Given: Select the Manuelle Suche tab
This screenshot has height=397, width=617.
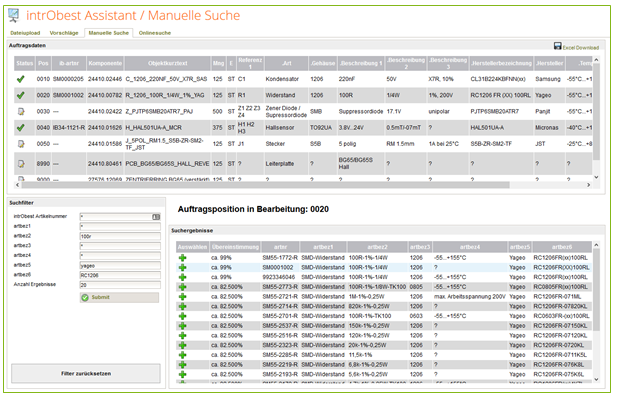Looking at the screenshot, I should point(109,33).
